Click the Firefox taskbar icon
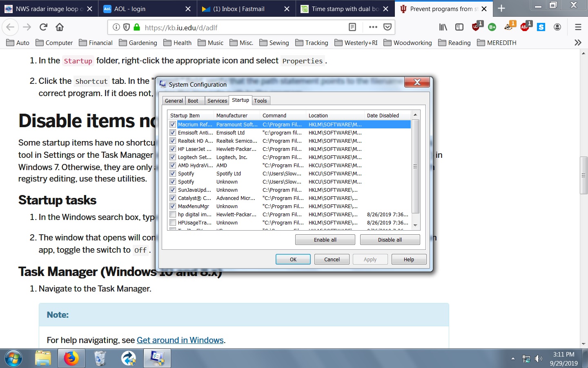The width and height of the screenshot is (588, 368). pos(71,359)
